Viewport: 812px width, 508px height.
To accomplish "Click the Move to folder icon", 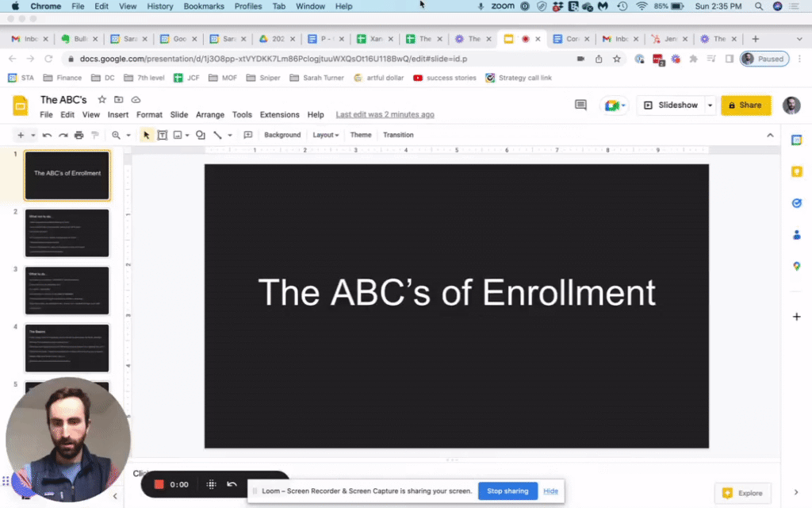I will (119, 99).
